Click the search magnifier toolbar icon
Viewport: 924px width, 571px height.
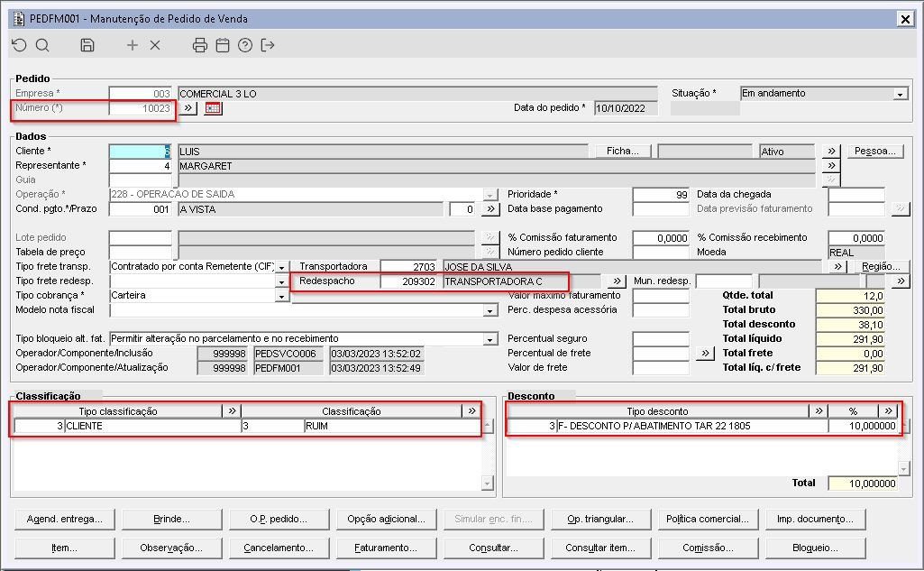[42, 45]
